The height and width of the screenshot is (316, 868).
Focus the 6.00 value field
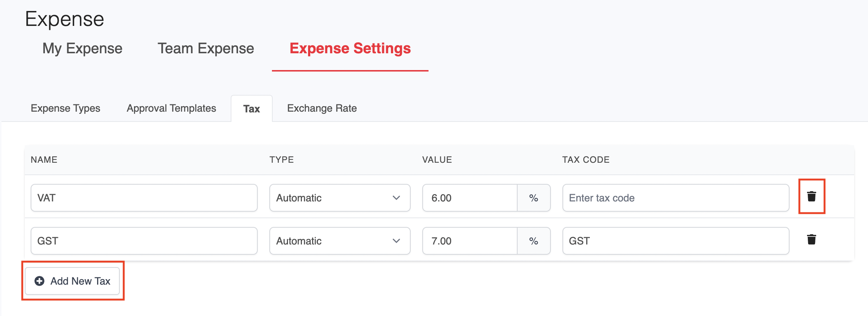[469, 198]
